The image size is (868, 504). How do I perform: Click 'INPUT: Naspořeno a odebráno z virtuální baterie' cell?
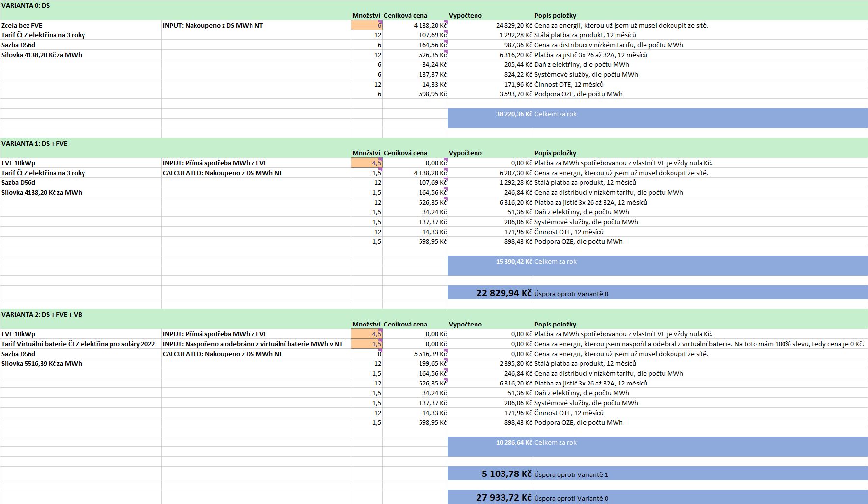tap(256, 344)
